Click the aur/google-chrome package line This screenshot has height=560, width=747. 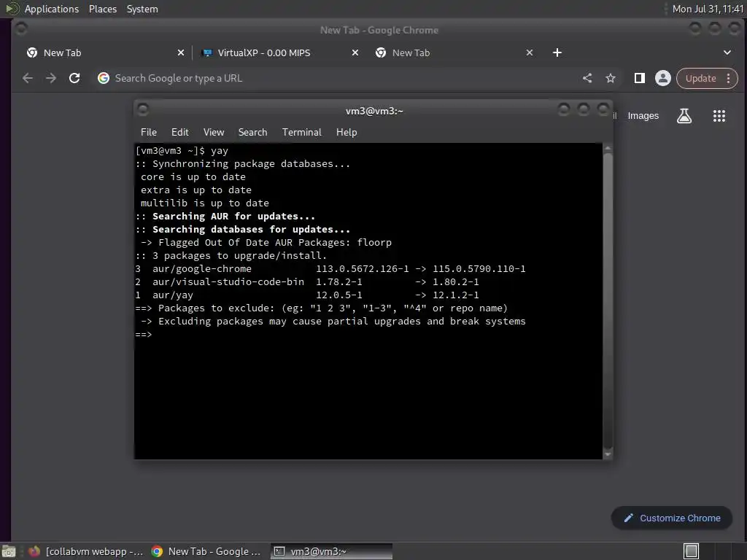[330, 268]
